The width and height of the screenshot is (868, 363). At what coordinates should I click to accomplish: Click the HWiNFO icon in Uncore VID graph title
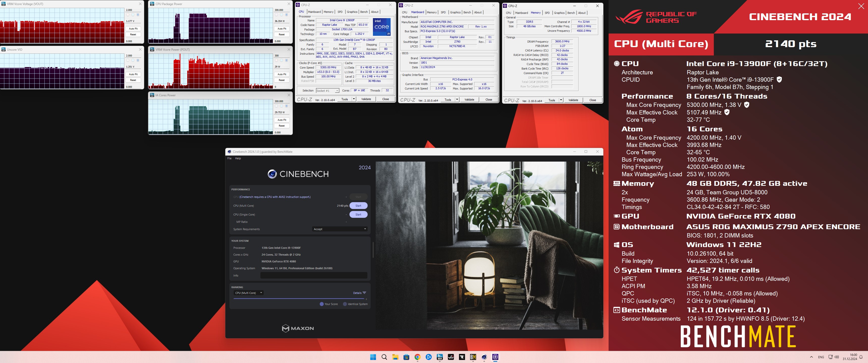pyautogui.click(x=3, y=49)
